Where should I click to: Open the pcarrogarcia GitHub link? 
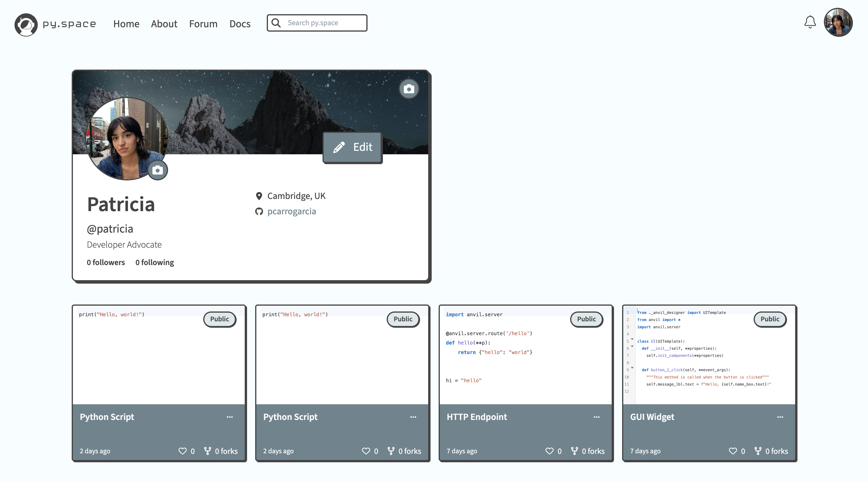point(292,211)
